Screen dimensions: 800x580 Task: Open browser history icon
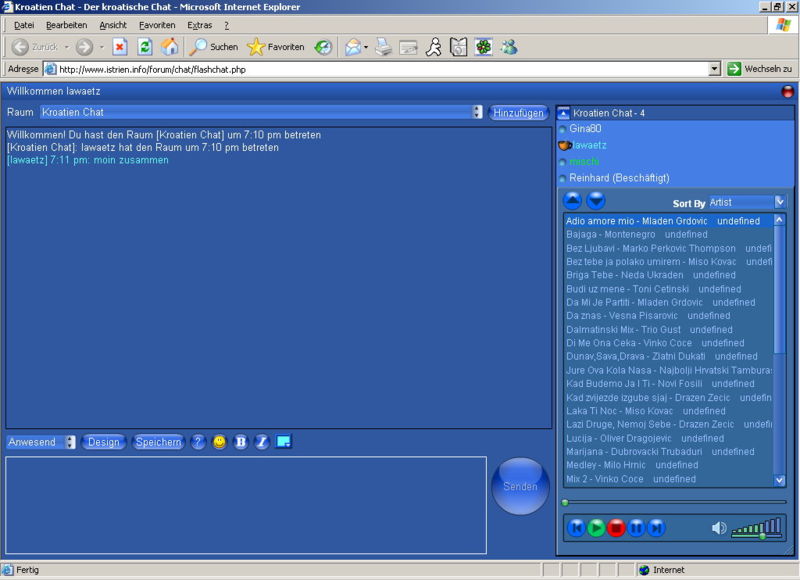tap(323, 47)
